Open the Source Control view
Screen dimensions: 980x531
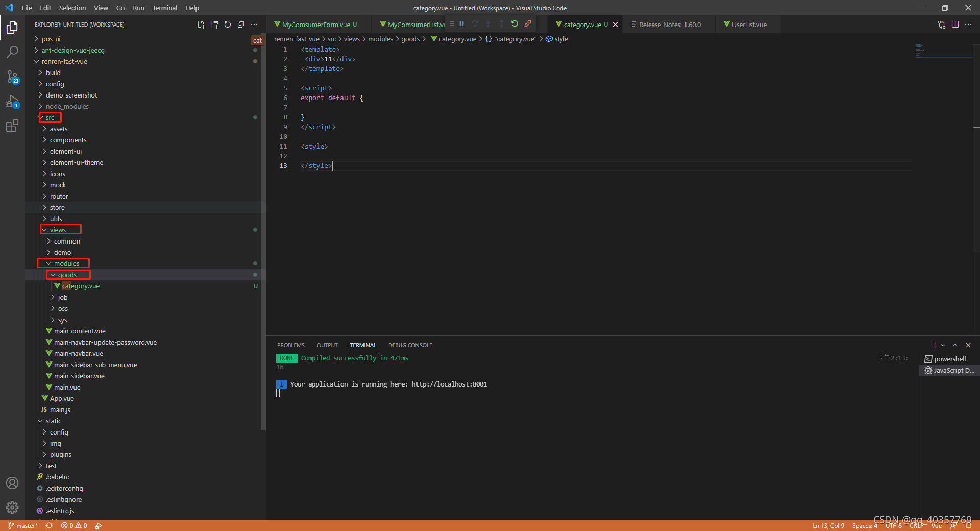[x=12, y=77]
